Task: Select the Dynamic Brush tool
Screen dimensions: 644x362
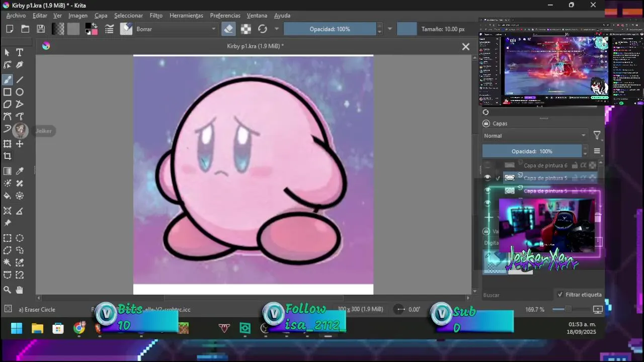Action: (x=8, y=129)
